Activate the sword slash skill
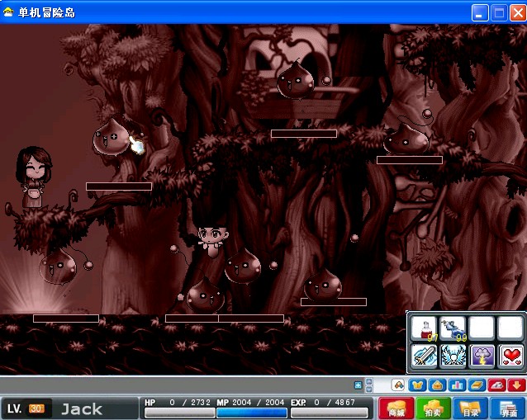Screen dimensions: 527x420 click(424, 356)
